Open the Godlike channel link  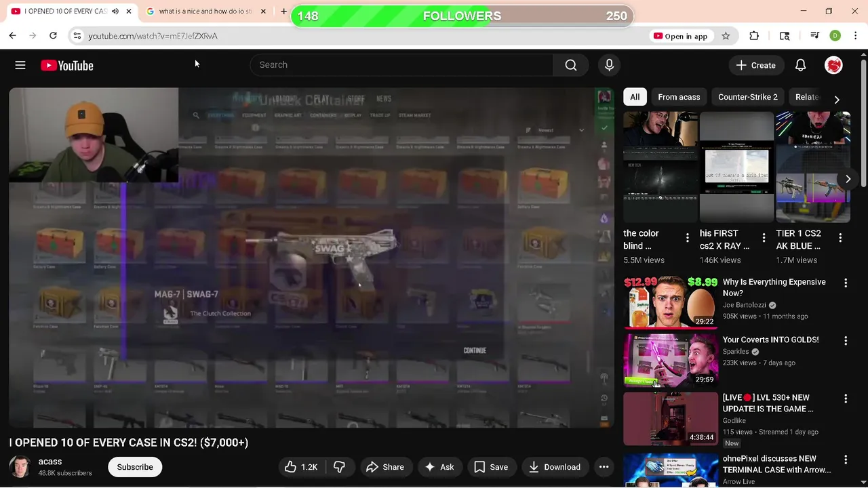734,420
